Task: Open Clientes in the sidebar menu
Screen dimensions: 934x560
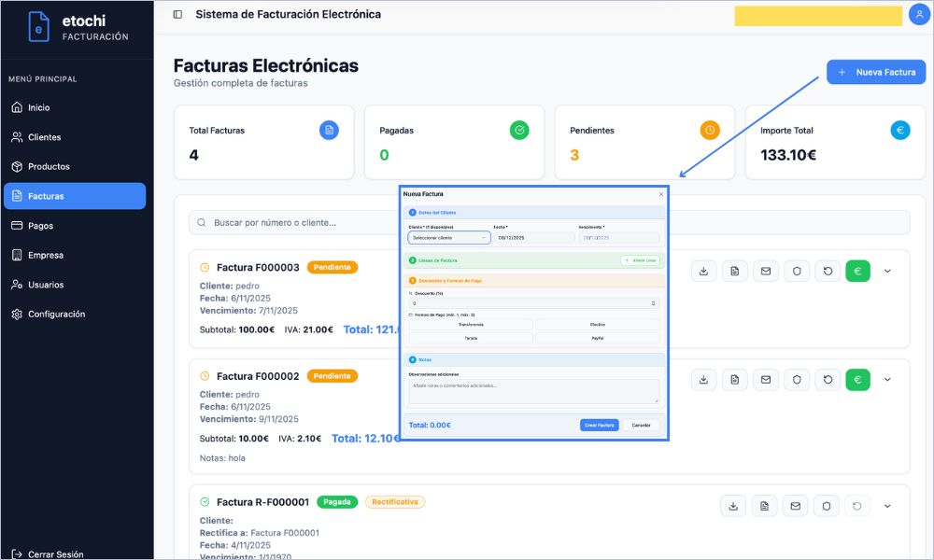Action: coord(44,137)
